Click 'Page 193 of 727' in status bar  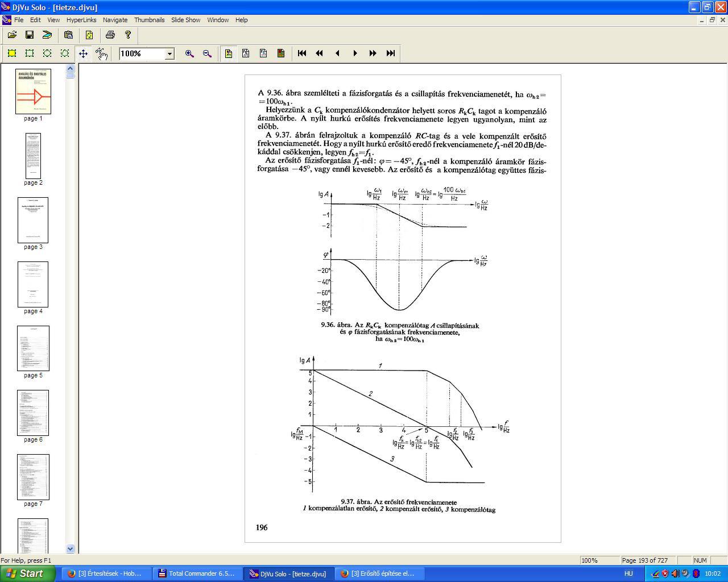(648, 560)
